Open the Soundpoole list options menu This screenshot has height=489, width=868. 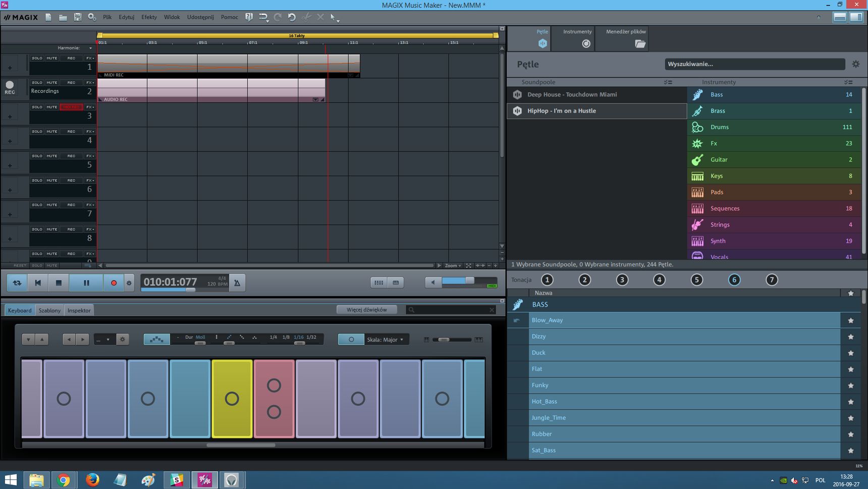[x=668, y=82]
